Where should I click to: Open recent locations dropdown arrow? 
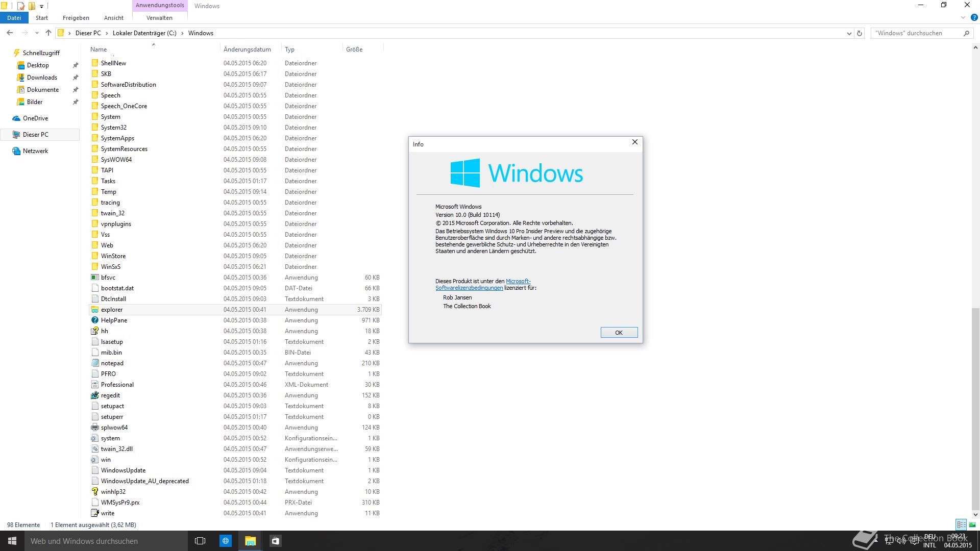click(37, 33)
